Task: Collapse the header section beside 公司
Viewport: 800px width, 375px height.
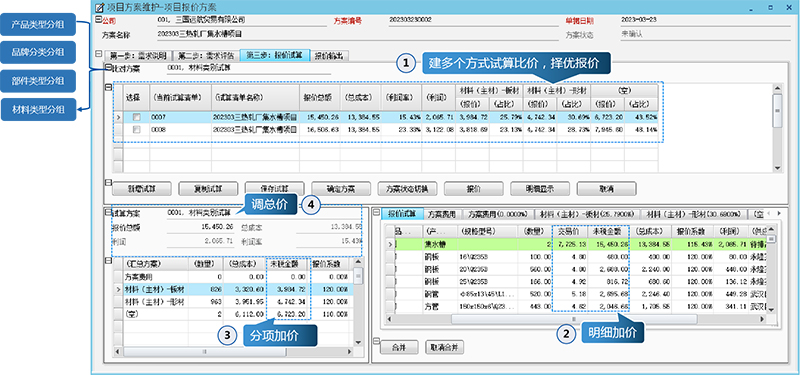Action: pyautogui.click(x=99, y=20)
